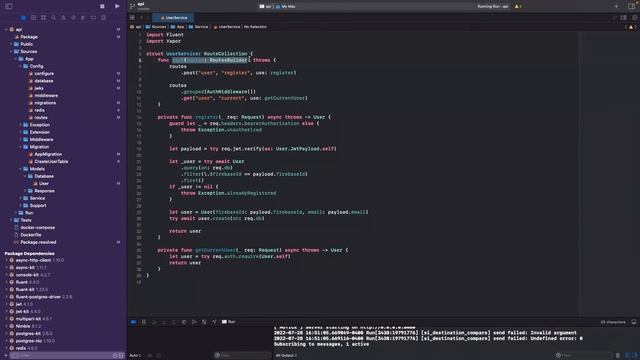640x360 pixels.
Task: Select the UserService editor tab
Action: pos(173,18)
